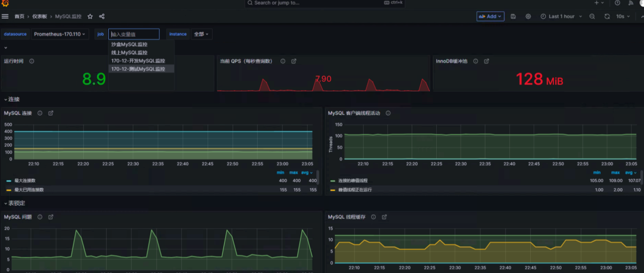The height and width of the screenshot is (273, 644).
Task: Open the hamburger navigation menu
Action: click(5, 17)
